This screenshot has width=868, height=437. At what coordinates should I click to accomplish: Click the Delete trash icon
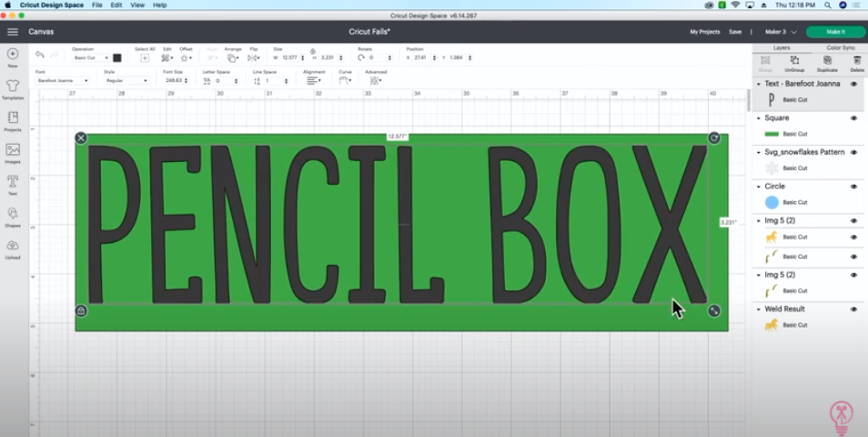point(857,60)
